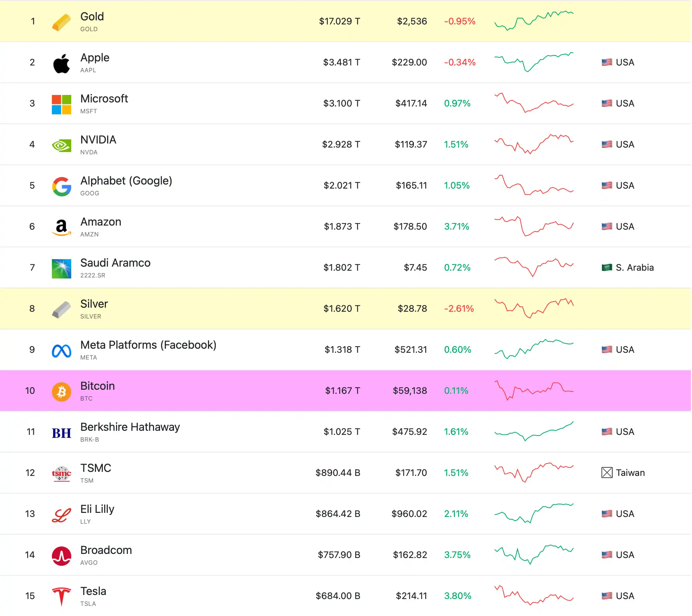This screenshot has width=692, height=616.
Task: Click the Bitcoin 30-day price sparkline
Action: click(534, 390)
